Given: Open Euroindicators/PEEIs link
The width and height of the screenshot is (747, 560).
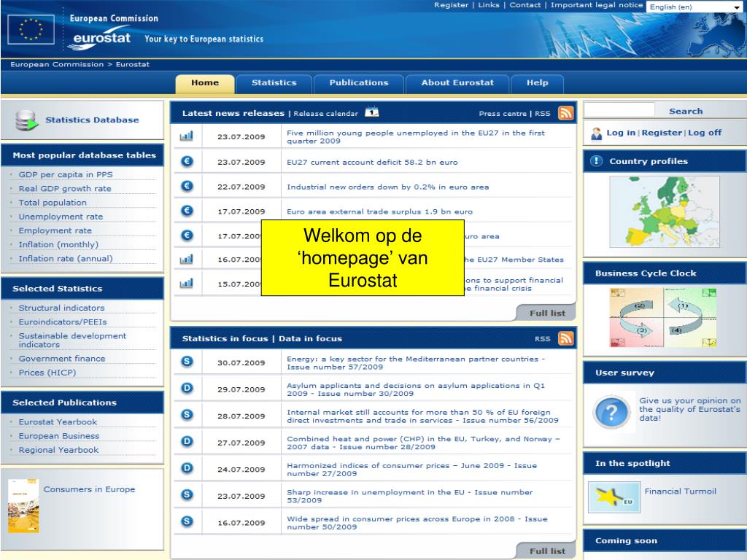Looking at the screenshot, I should [x=63, y=322].
